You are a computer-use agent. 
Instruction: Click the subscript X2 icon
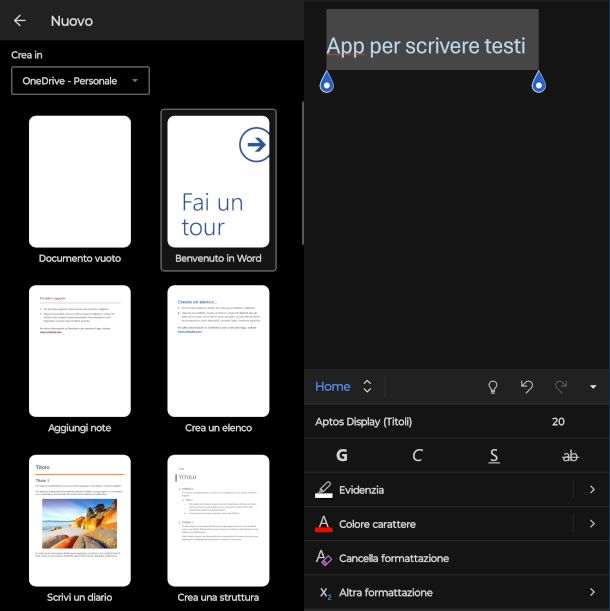(325, 593)
